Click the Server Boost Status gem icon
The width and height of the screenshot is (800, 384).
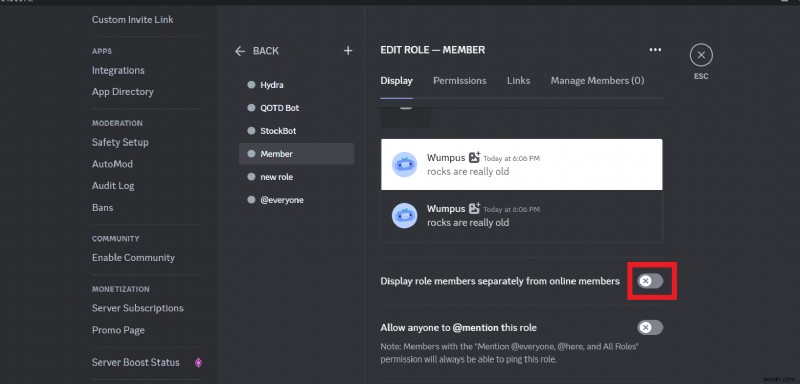[198, 363]
